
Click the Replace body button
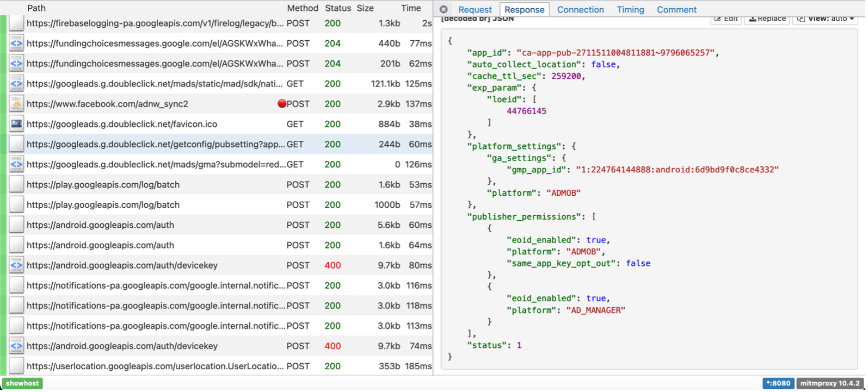point(767,19)
